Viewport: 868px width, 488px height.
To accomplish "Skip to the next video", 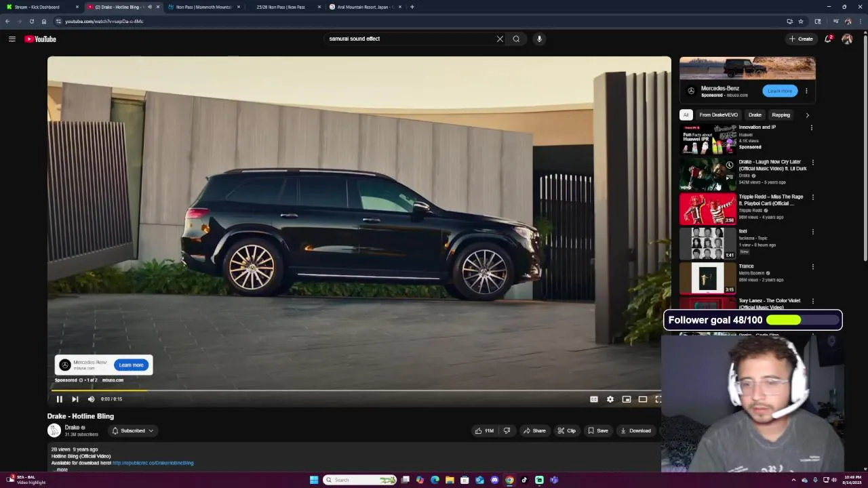I will point(75,399).
